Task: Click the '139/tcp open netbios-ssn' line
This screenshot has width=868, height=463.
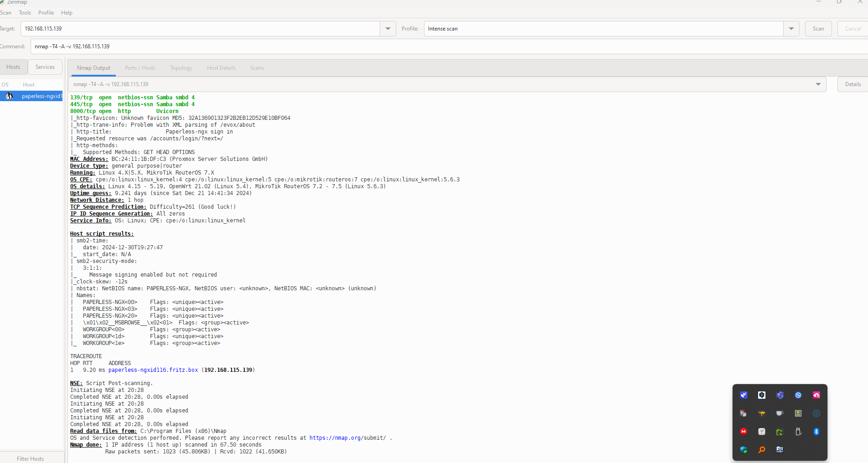Action: (132, 98)
